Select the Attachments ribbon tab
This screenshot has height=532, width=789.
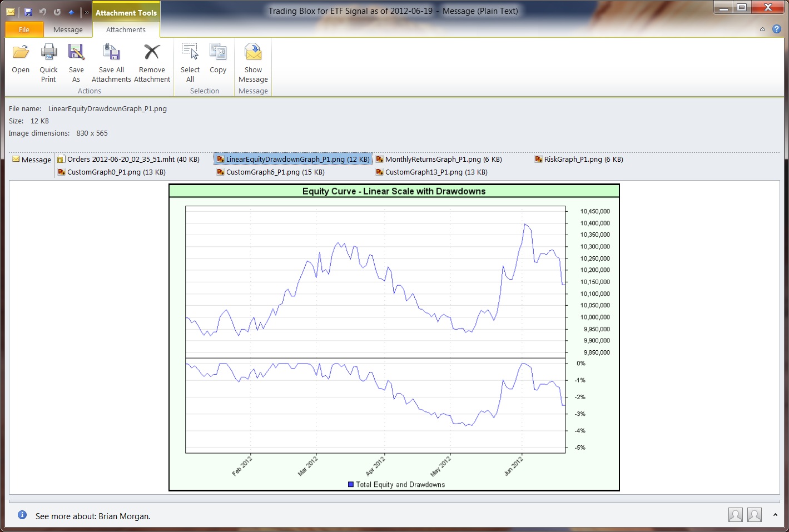tap(126, 29)
